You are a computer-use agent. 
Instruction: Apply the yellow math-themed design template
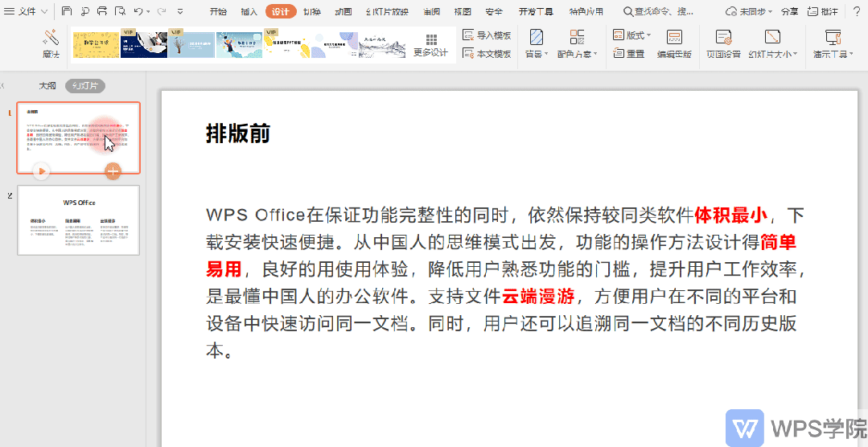(x=97, y=44)
